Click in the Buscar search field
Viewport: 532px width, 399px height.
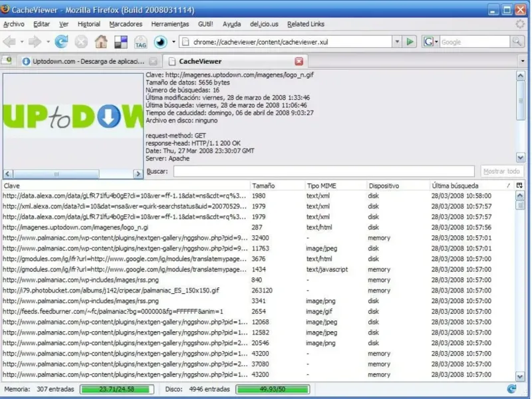tap(324, 172)
